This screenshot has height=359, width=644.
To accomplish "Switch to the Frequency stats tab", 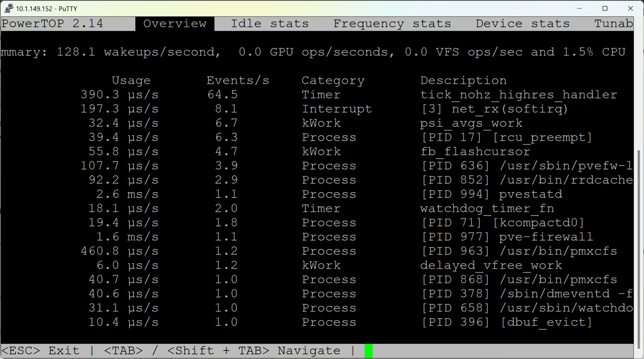I will (x=392, y=23).
